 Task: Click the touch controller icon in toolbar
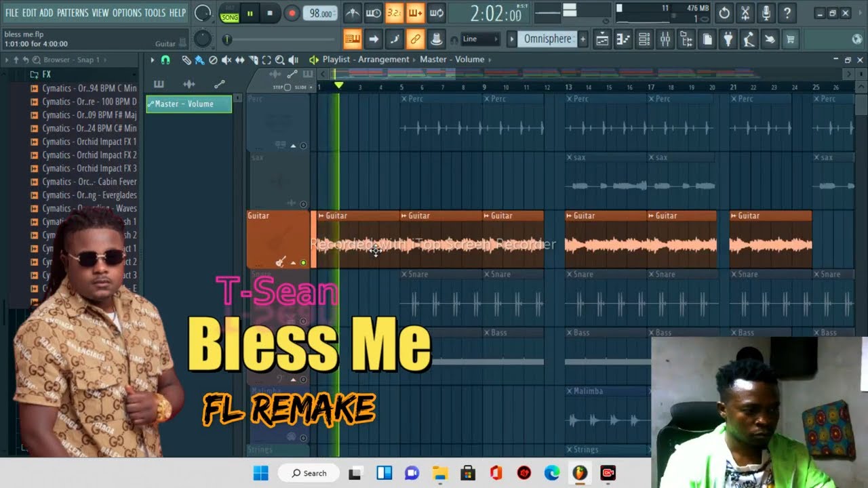pos(770,40)
